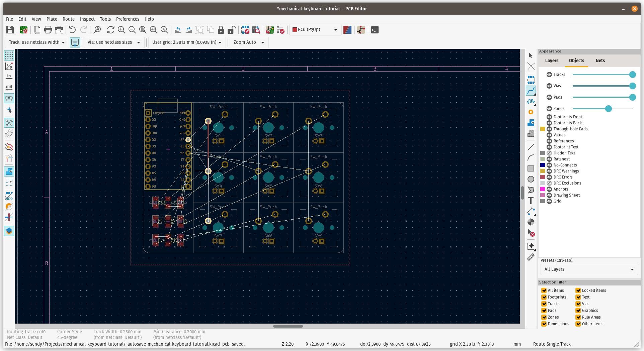Toggle ratsnest display on left toolbar
Image resolution: width=644 pixels, height=351 pixels.
coord(9,123)
